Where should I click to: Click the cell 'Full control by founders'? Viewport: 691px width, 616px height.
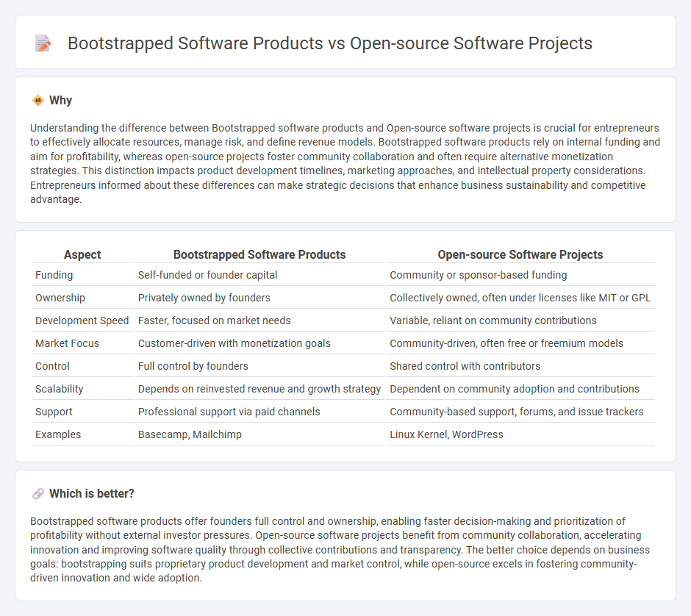tap(259, 366)
